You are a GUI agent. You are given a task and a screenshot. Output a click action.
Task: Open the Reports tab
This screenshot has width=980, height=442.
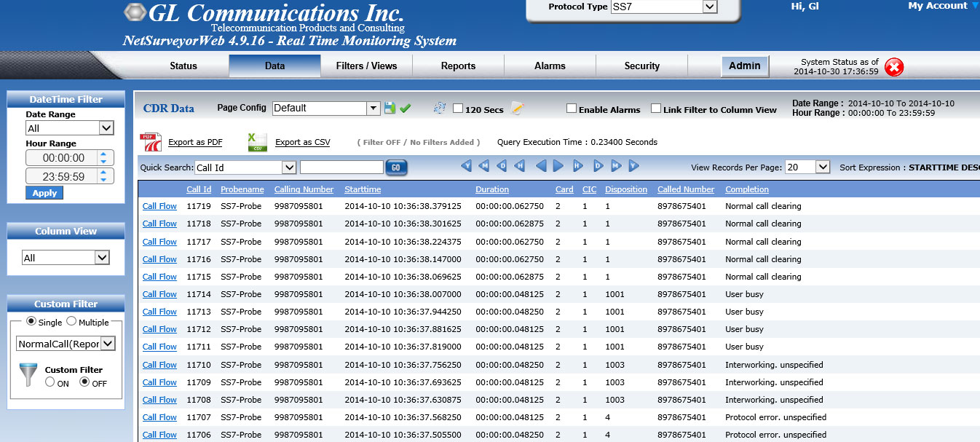(x=458, y=66)
